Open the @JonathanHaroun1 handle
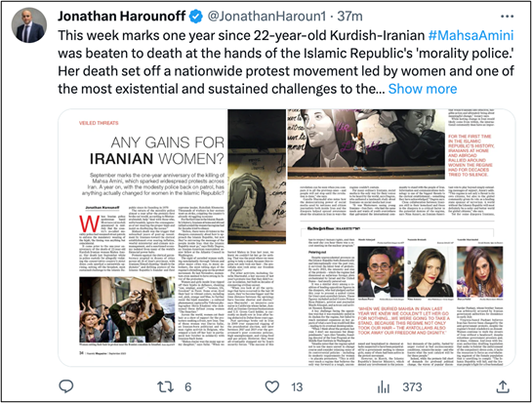Viewport: 532px width, 403px height. [266, 16]
